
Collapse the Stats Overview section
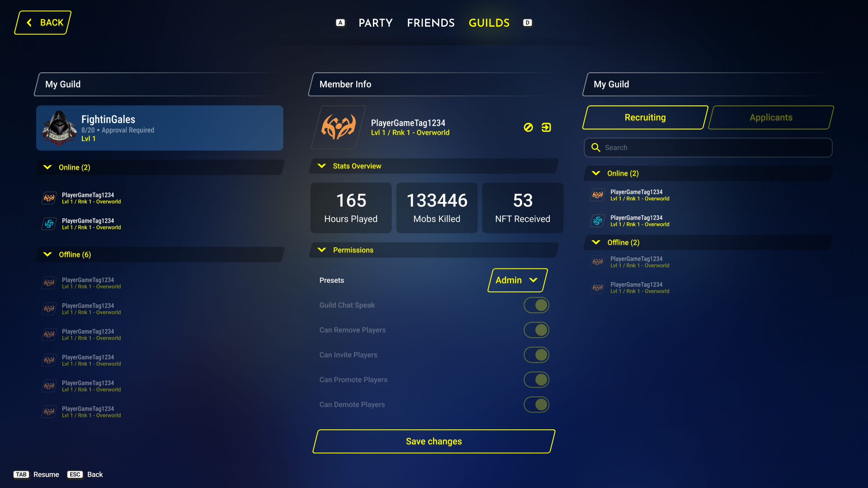point(434,166)
